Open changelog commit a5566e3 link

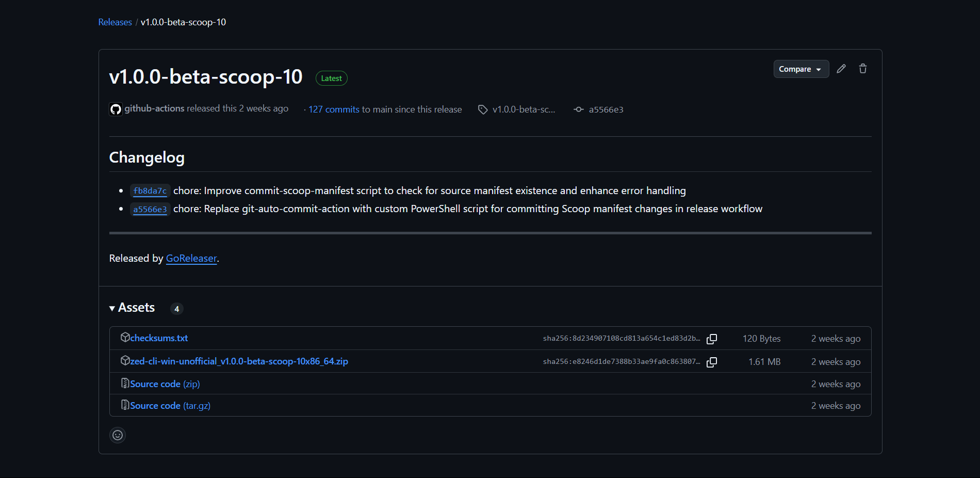coord(150,209)
